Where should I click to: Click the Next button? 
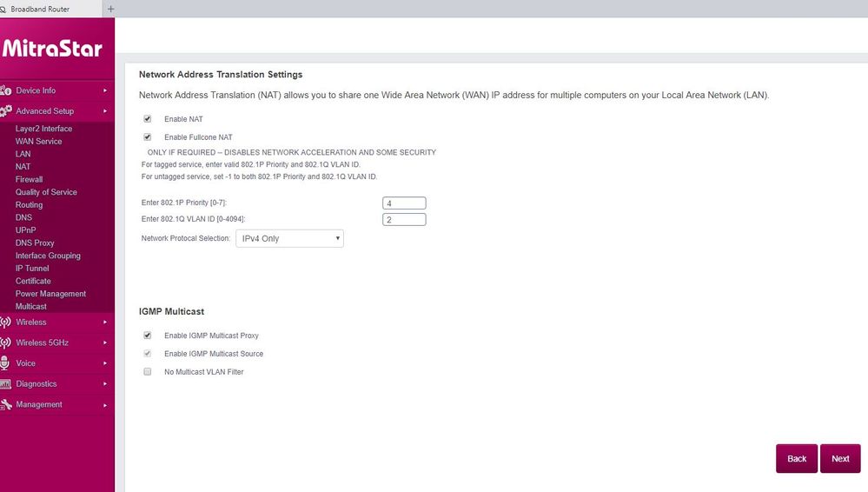[840, 459]
